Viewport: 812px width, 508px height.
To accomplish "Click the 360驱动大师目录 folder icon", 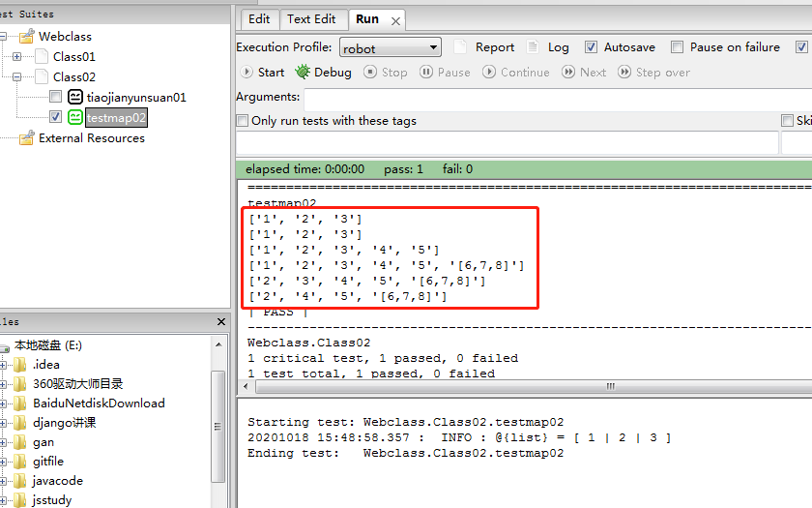I will click(19, 384).
